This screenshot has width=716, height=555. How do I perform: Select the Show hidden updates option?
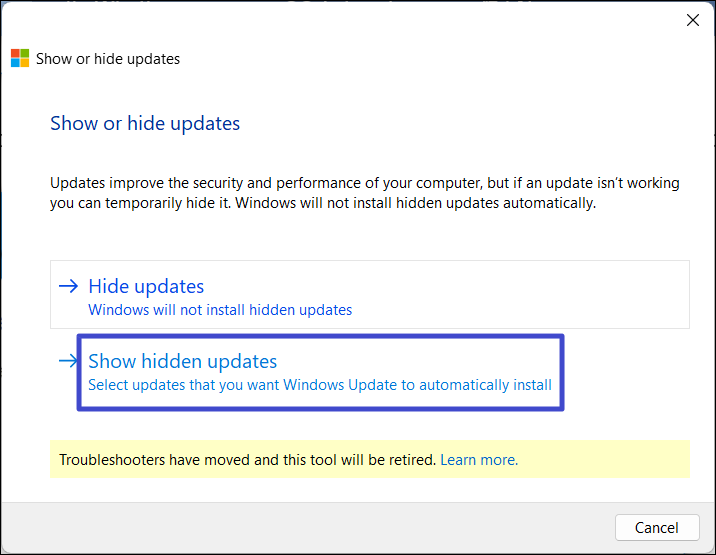(182, 362)
